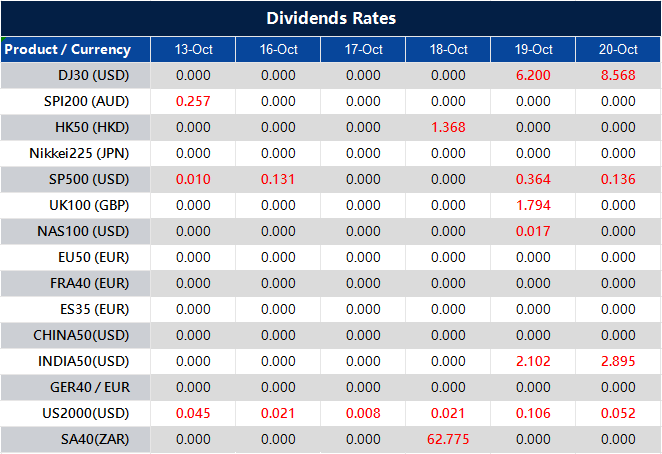Select the 20-Oct column header
This screenshot has height=454, width=662.
(x=618, y=49)
